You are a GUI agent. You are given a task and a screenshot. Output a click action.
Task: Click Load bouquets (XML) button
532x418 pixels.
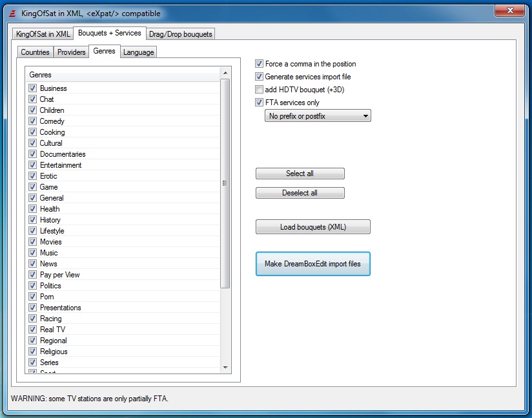[x=313, y=227]
